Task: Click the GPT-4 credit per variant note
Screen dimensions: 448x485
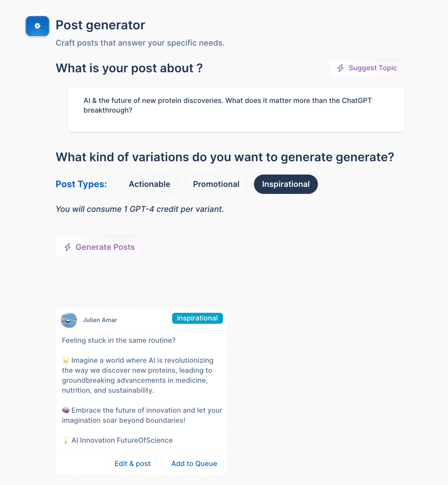Action: pyautogui.click(x=140, y=209)
